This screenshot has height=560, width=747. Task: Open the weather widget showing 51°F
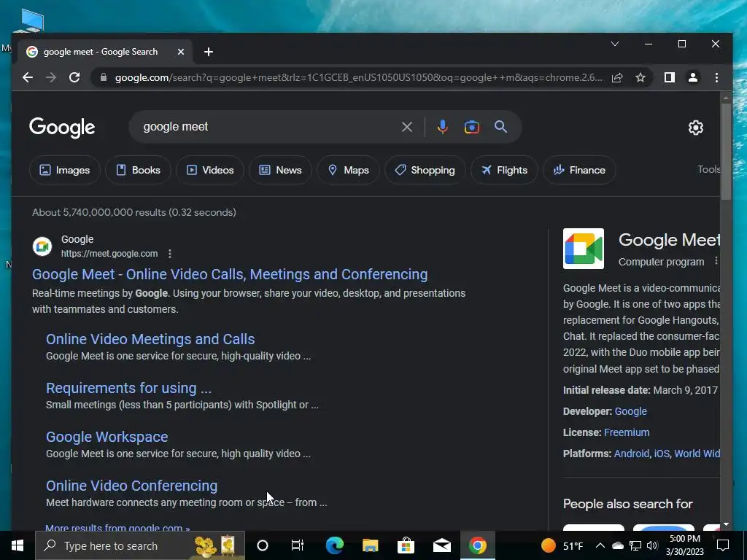click(562, 545)
